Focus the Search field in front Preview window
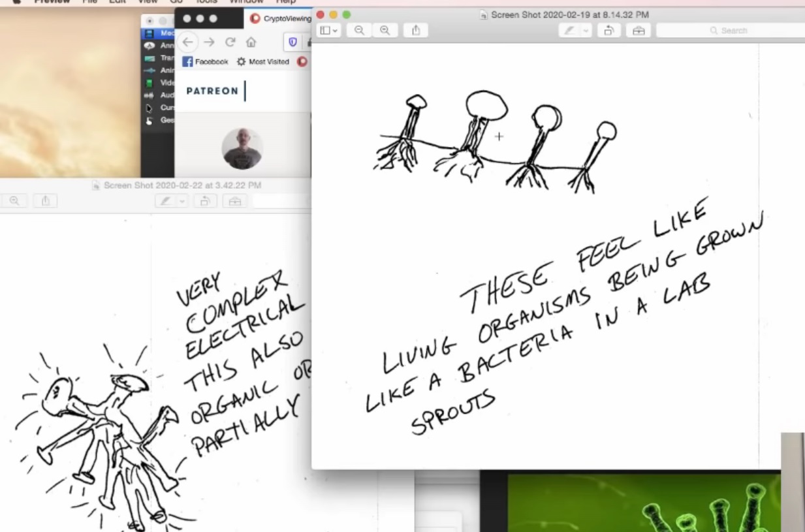805x532 pixels. (x=730, y=31)
